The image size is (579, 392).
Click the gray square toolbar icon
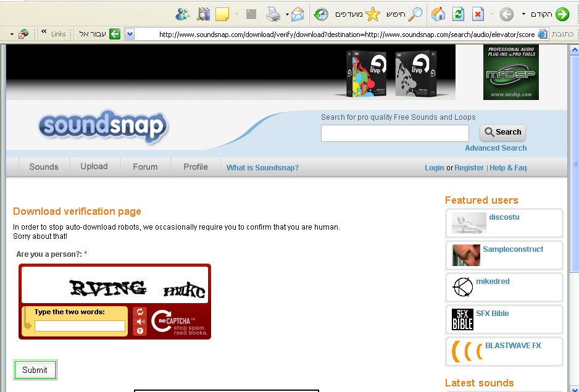(251, 14)
